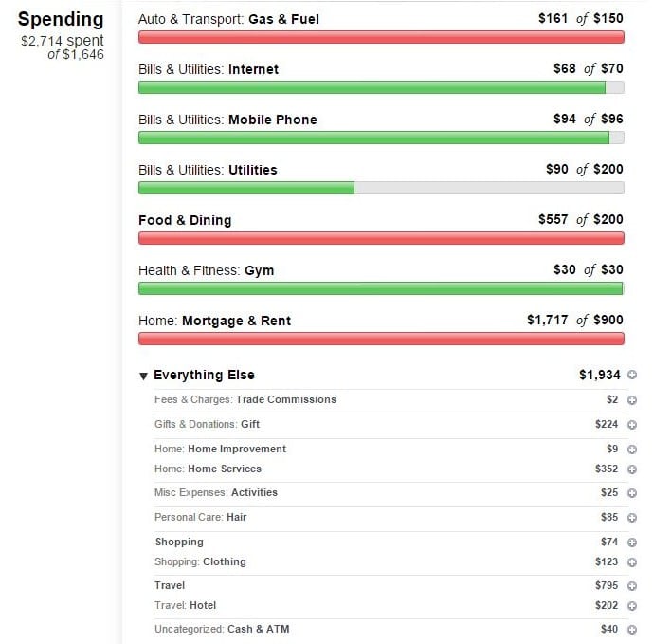Screen dimensions: 653x644
Task: Click plus icon for Travel $795 row
Action: (632, 586)
